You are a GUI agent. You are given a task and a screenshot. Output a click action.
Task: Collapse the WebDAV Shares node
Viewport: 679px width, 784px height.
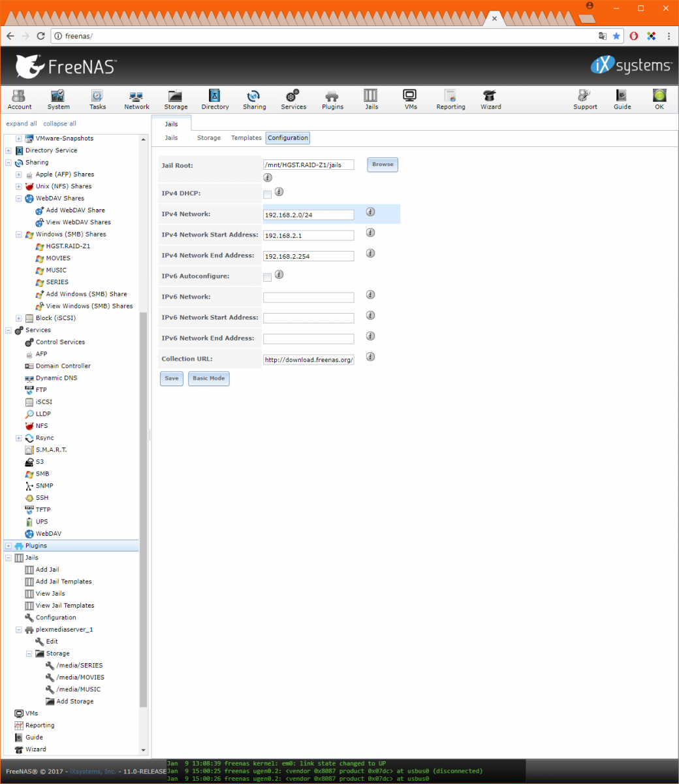[x=19, y=199]
